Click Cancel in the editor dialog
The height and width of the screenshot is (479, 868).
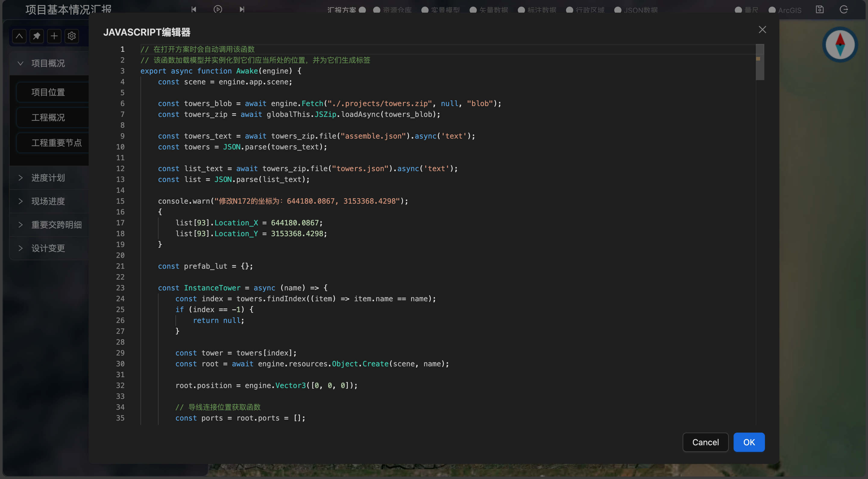click(x=705, y=442)
